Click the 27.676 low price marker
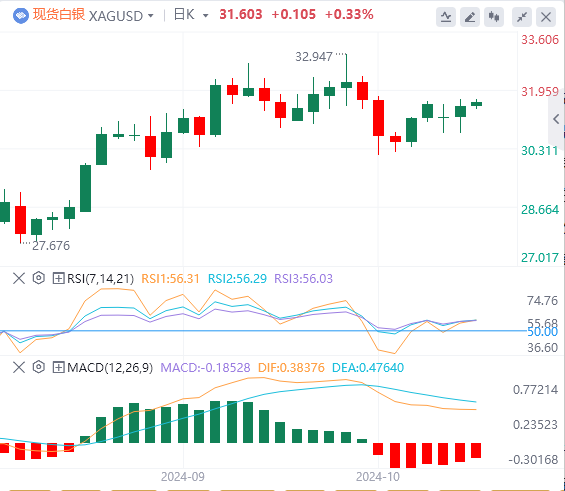The width and height of the screenshot is (565, 491). [51, 246]
